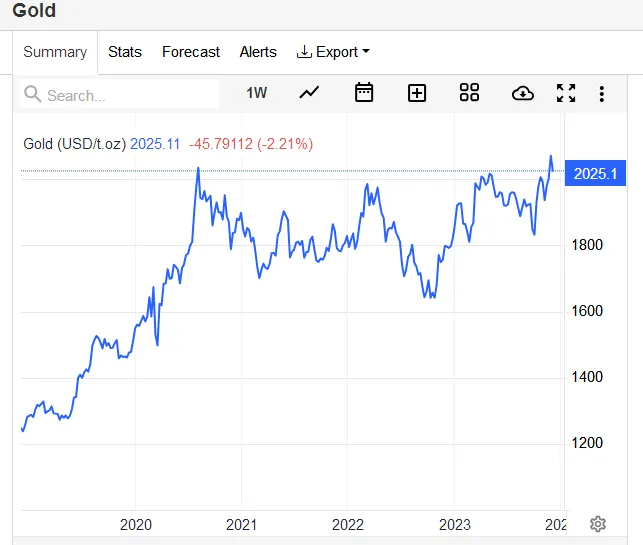Click the 2025.1 current price marker
643x545 pixels.
(x=596, y=173)
